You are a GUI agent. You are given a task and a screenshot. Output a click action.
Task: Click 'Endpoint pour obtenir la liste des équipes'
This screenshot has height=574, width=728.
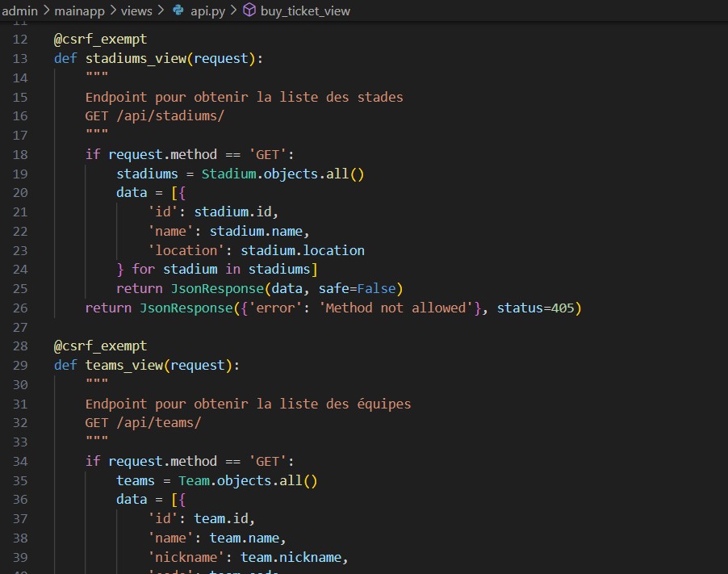coord(248,404)
